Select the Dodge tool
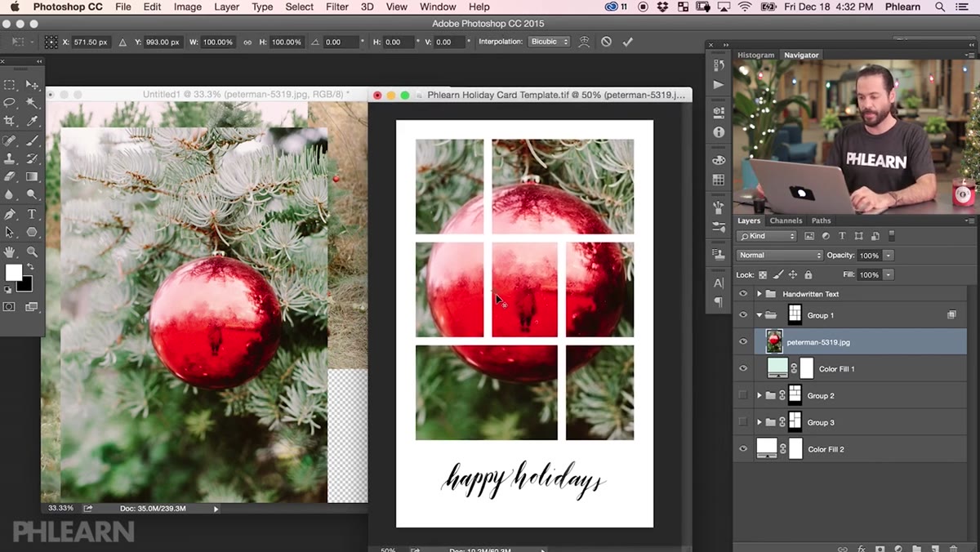 (32, 194)
